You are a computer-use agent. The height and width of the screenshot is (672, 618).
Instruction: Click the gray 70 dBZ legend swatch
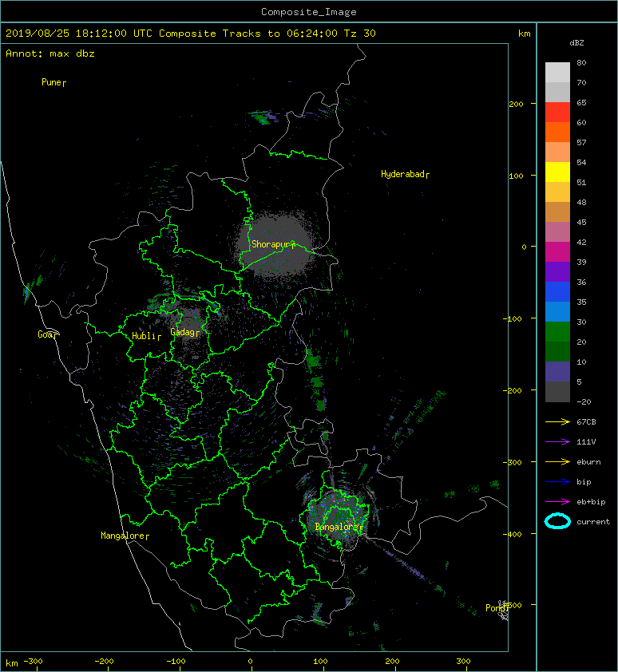click(557, 92)
